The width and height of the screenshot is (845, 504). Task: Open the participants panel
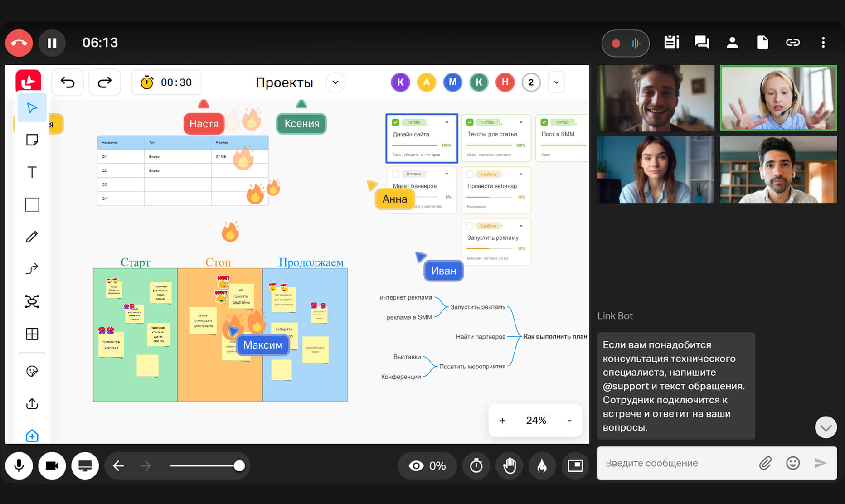pos(732,43)
